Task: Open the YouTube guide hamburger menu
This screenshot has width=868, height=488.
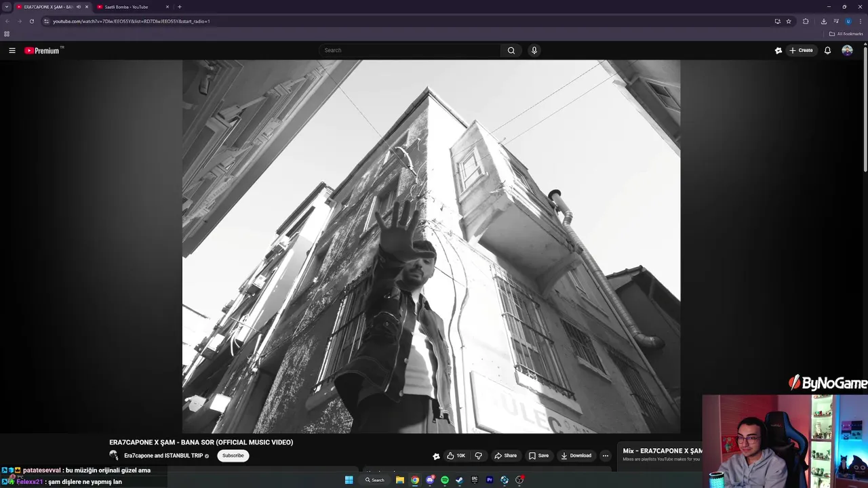Action: (x=12, y=50)
